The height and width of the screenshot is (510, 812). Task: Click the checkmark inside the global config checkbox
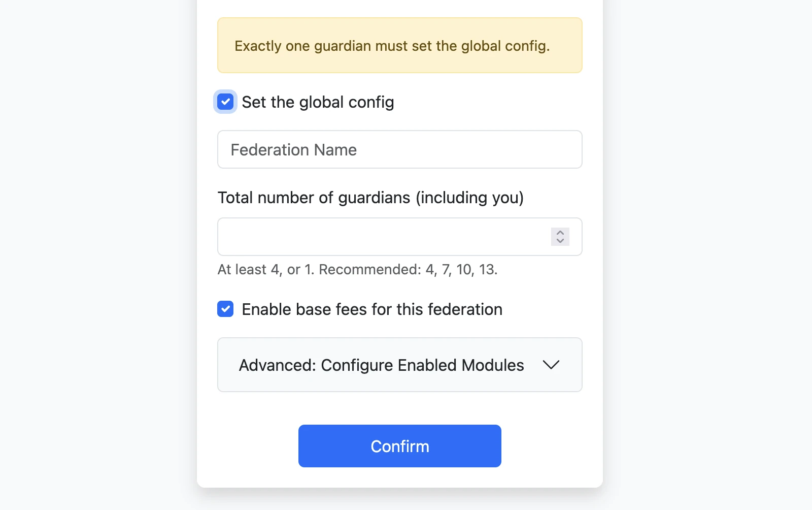[x=225, y=102]
